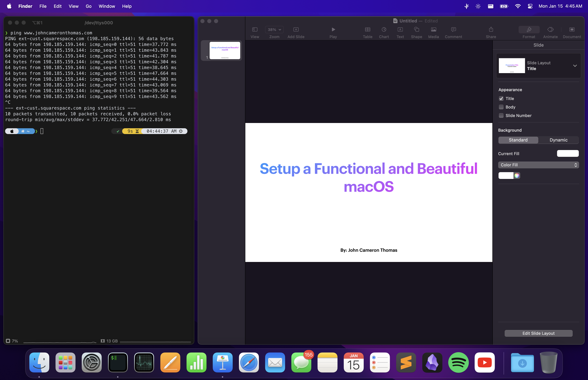Click the Shape toolbar icon

416,30
